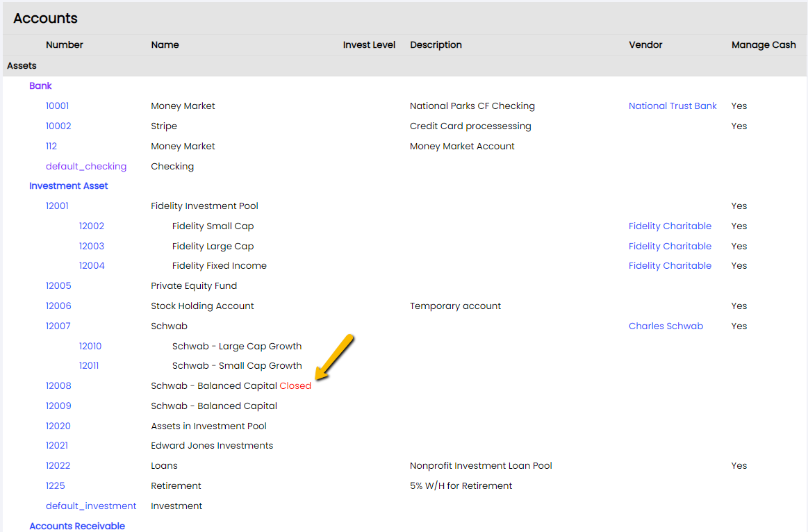The width and height of the screenshot is (808, 532).
Task: Open Fidelity Charitable vendor for Fidelity Small Cap
Action: click(x=670, y=226)
